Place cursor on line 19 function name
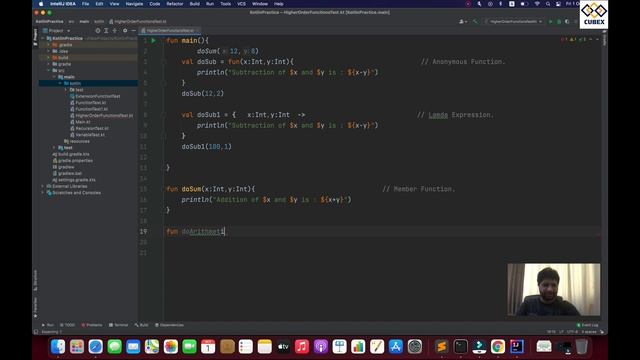640x360 pixels. (203, 231)
